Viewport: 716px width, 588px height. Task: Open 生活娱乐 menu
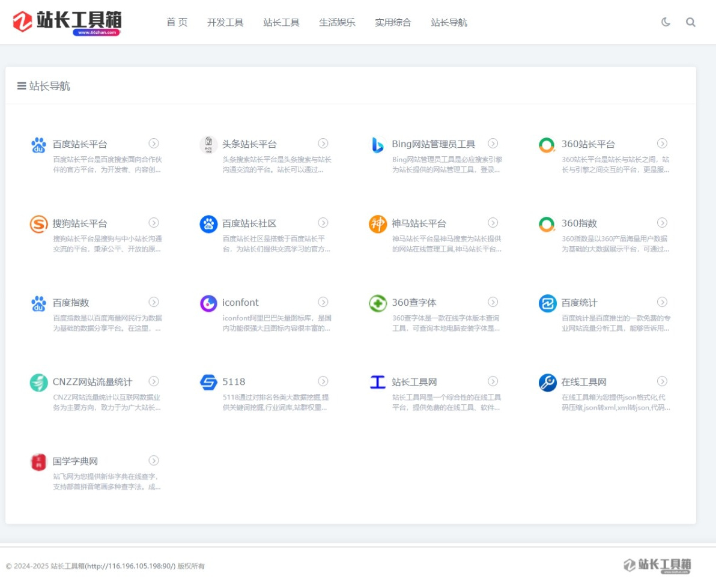pos(337,22)
